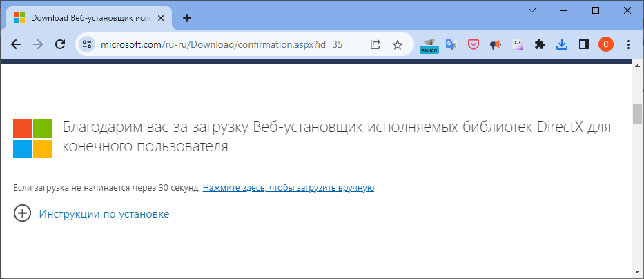Image resolution: width=644 pixels, height=279 pixels.
Task: Click the purple face extension icon
Action: (518, 44)
